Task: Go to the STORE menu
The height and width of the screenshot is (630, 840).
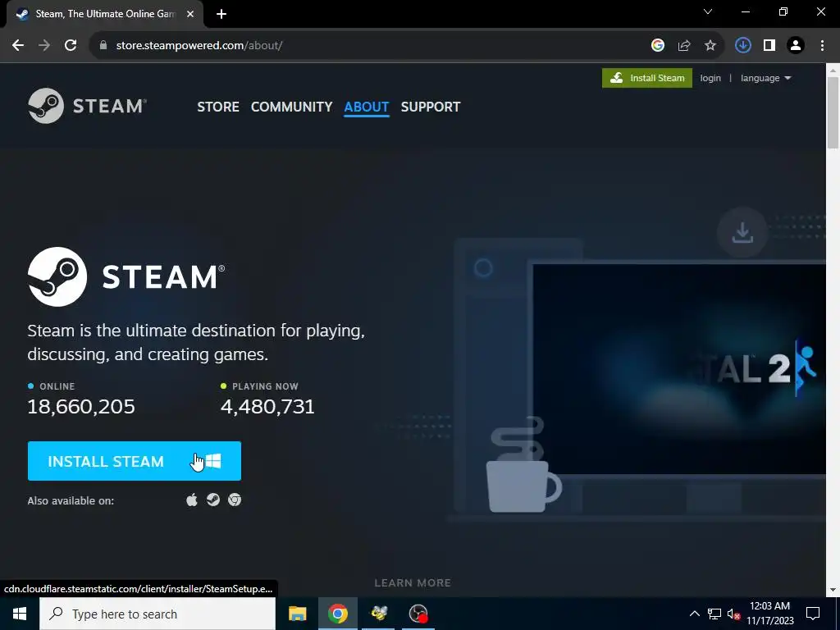Action: pos(218,107)
